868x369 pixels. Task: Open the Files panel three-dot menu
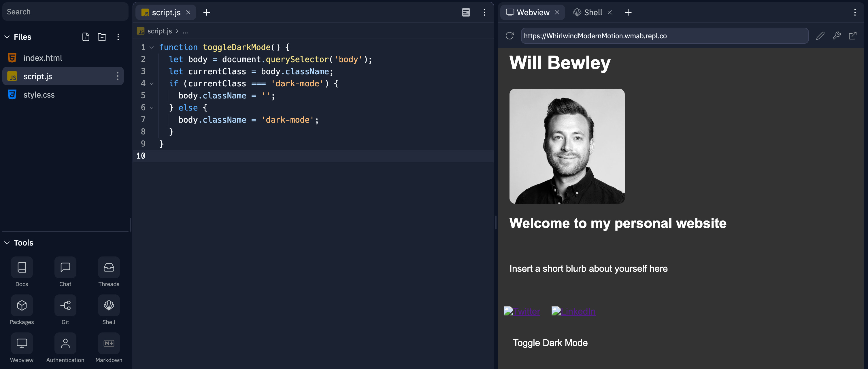coord(118,37)
